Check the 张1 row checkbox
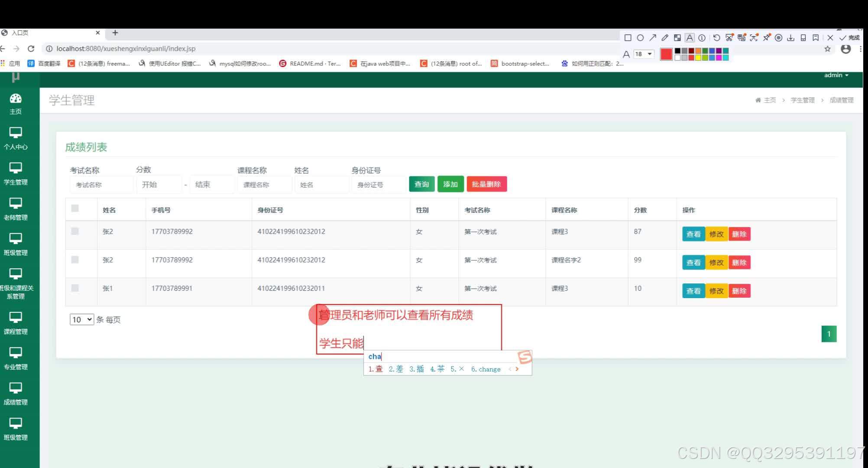The image size is (868, 468). (75, 288)
